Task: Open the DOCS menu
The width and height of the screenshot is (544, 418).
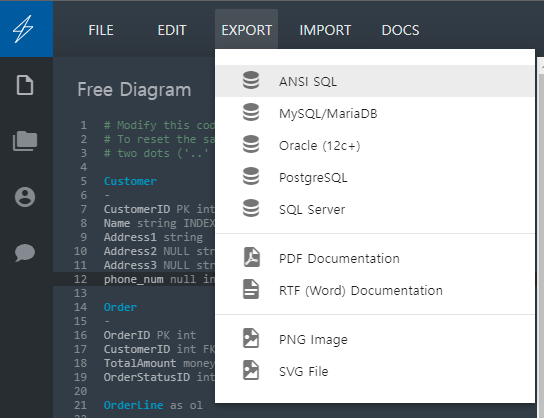Action: [400, 31]
